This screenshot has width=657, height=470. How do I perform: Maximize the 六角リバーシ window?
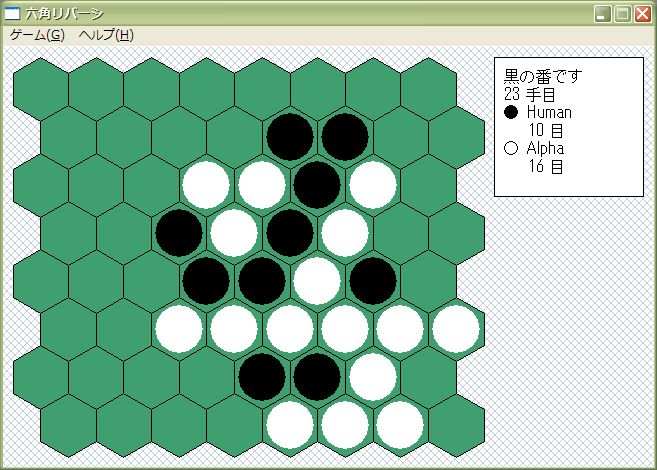(x=623, y=14)
